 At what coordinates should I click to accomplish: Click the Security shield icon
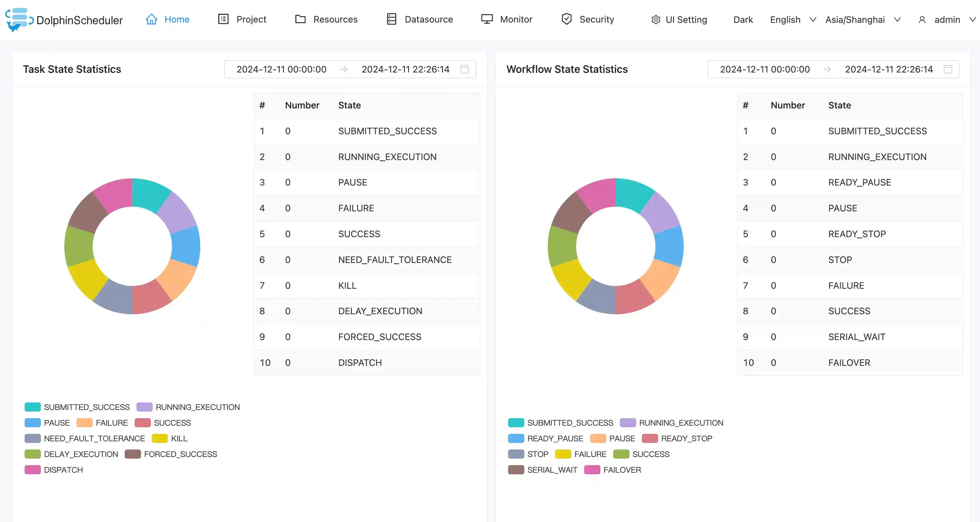[567, 19]
